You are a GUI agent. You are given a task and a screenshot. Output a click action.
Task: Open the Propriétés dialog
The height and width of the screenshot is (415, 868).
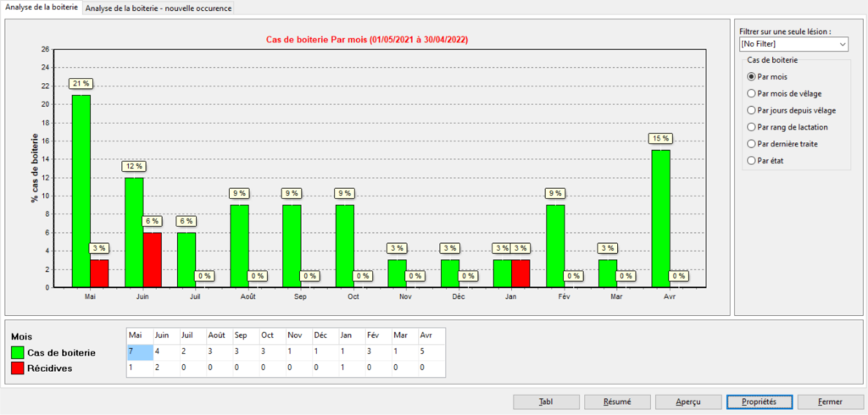pyautogui.click(x=759, y=401)
